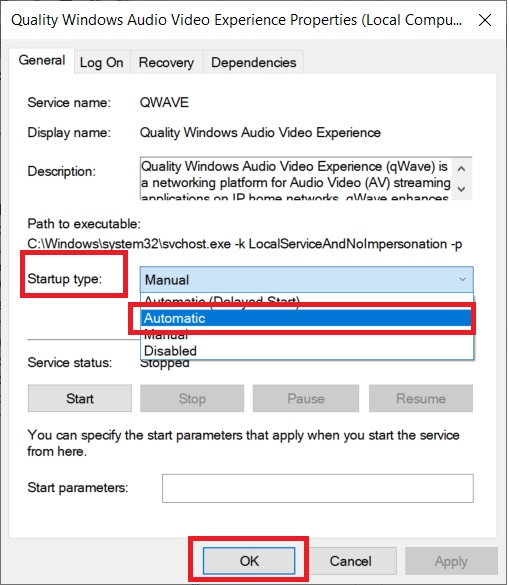
Task: Choose Automatic from the startup type list
Action: click(306, 318)
